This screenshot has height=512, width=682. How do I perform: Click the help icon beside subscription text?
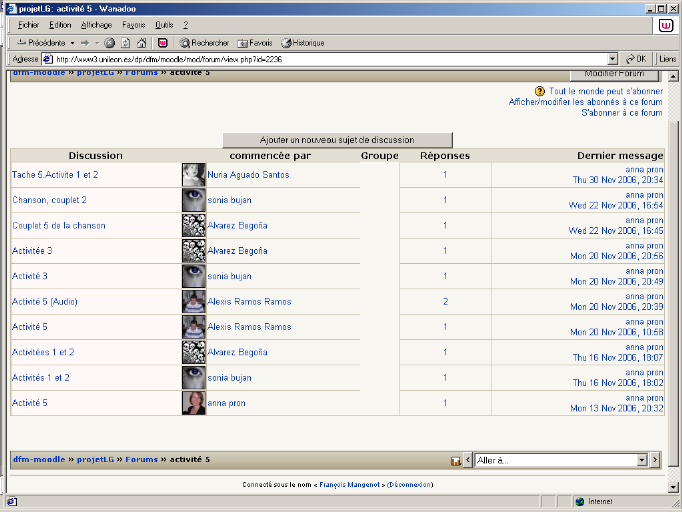540,91
